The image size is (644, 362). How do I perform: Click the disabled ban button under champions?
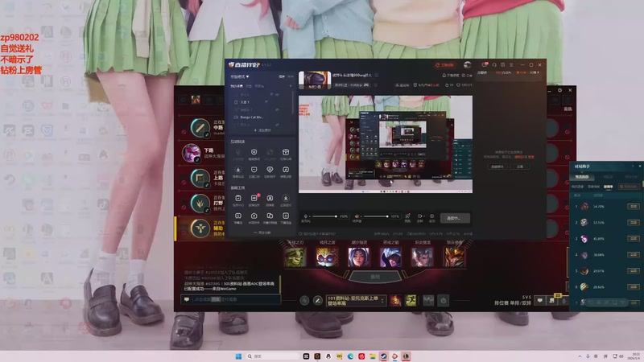click(x=375, y=277)
